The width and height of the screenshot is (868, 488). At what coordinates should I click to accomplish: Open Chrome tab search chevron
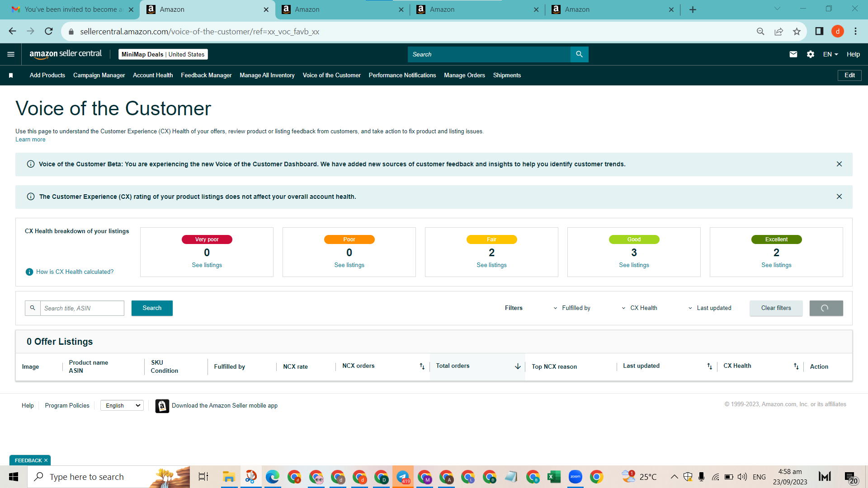777,9
